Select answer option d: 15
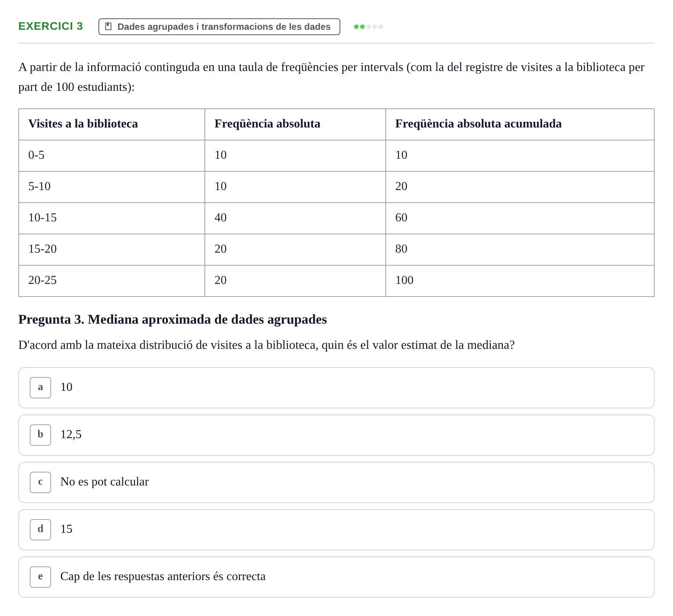 pyautogui.click(x=336, y=530)
